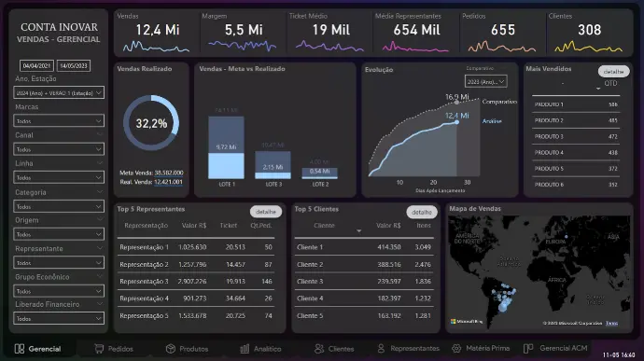Open the Marcas dropdown
The height and width of the screenshot is (361, 644).
coord(59,120)
